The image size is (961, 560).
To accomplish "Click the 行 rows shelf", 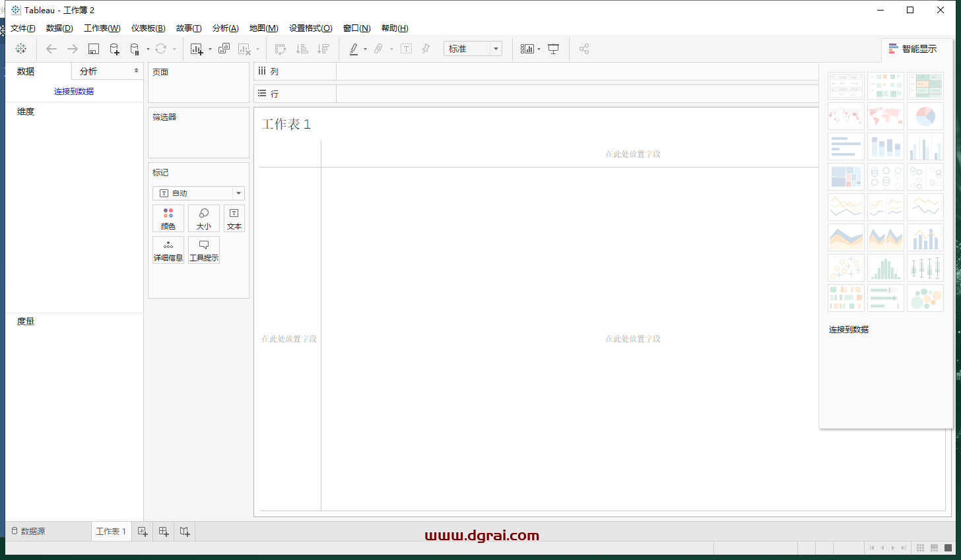I will [x=536, y=94].
